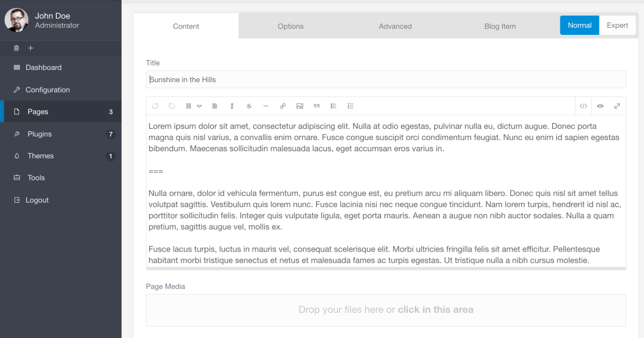This screenshot has height=338, width=644.
Task: Switch to the Blog Item tab
Action: [x=500, y=26]
